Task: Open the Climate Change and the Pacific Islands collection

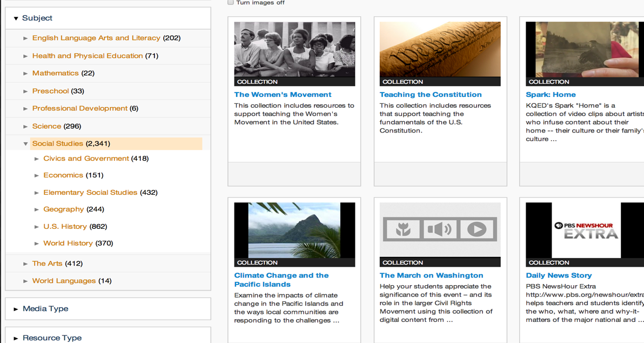Action: (x=281, y=280)
